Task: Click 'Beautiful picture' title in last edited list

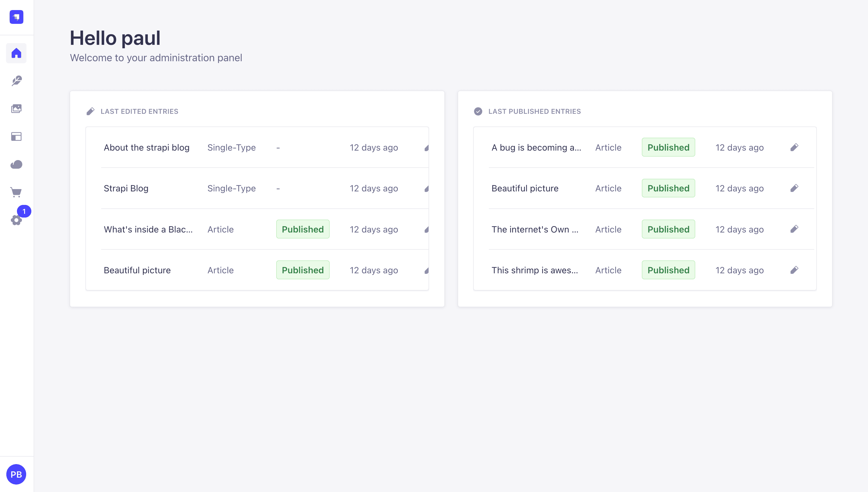Action: coord(137,270)
